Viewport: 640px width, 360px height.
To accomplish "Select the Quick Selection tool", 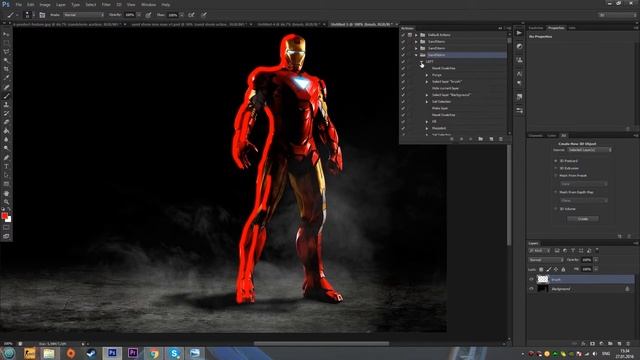I will [6, 60].
